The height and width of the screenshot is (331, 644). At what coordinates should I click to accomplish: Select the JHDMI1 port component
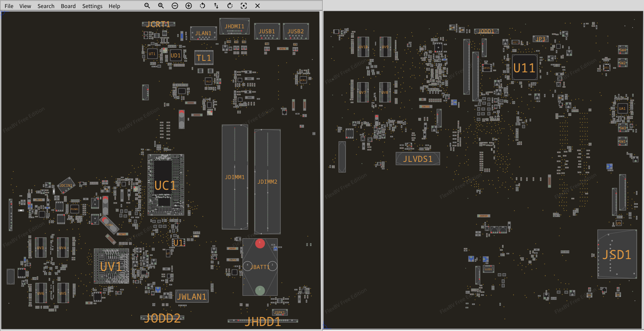coord(234,26)
